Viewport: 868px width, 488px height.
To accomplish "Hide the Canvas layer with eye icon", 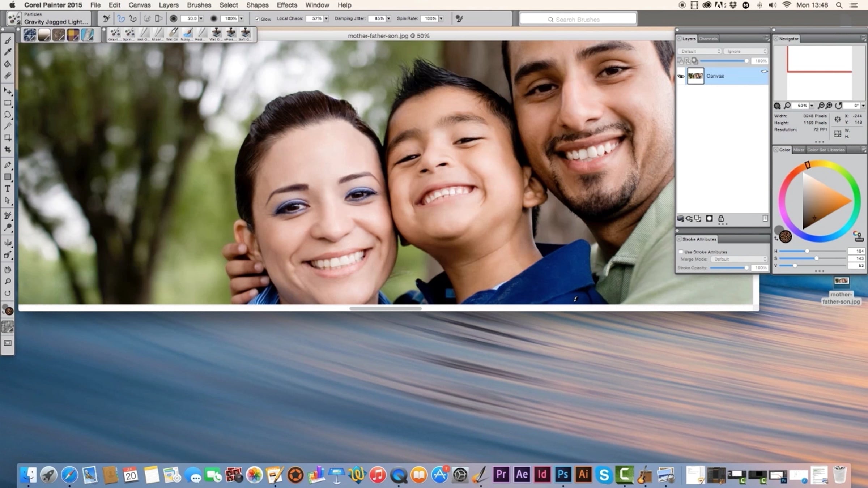I will click(681, 76).
